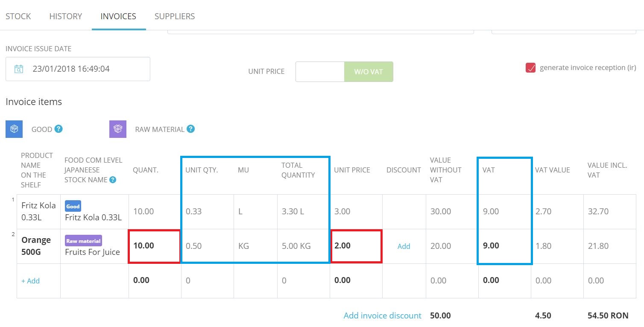This screenshot has width=644, height=327.
Task: Open the STOCK tab
Action: [x=18, y=16]
